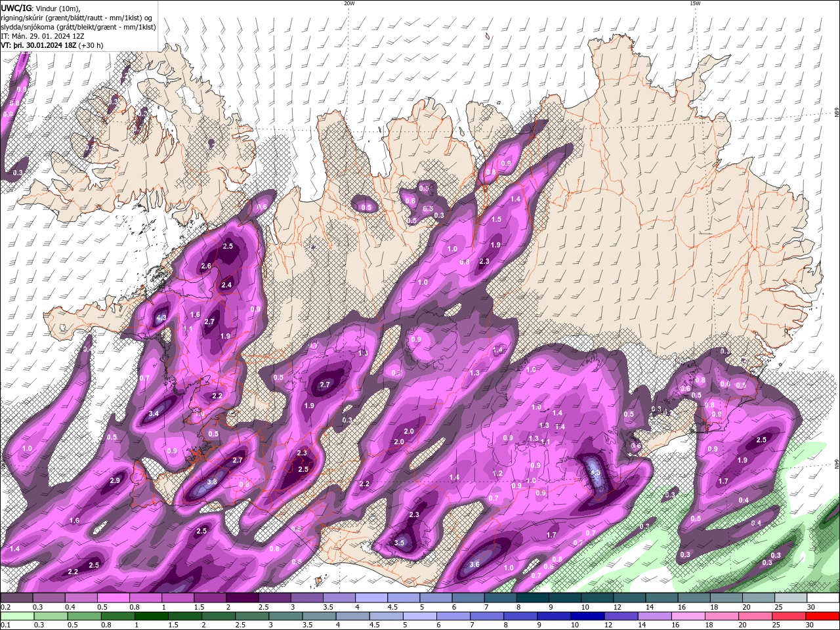840x630 pixels.
Task: Click the "64N" latitude label
Action: tap(836, 463)
